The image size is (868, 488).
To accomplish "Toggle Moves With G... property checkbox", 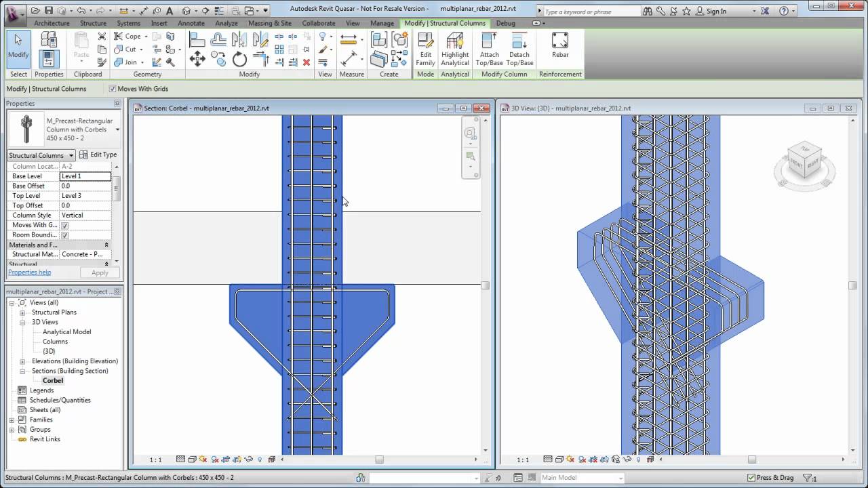I will 65,225.
